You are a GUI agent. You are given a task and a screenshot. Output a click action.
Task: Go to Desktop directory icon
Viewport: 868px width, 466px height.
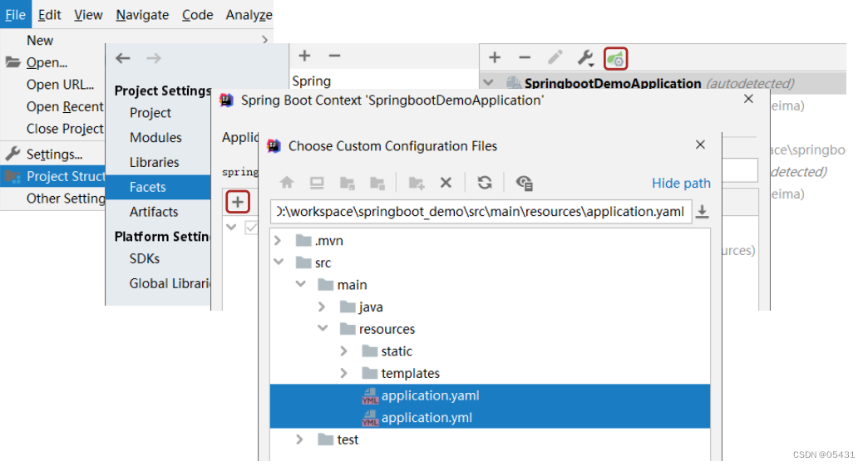coord(317,183)
